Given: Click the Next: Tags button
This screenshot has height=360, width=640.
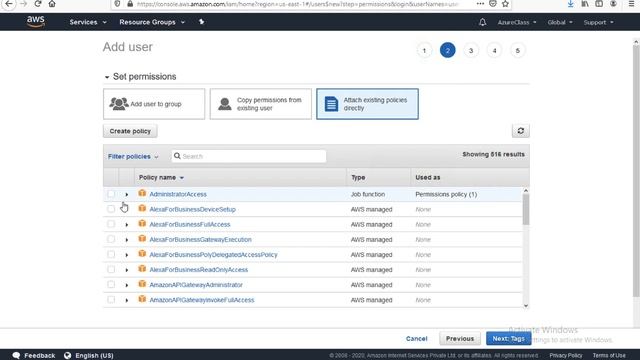Looking at the screenshot, I should [x=509, y=338].
